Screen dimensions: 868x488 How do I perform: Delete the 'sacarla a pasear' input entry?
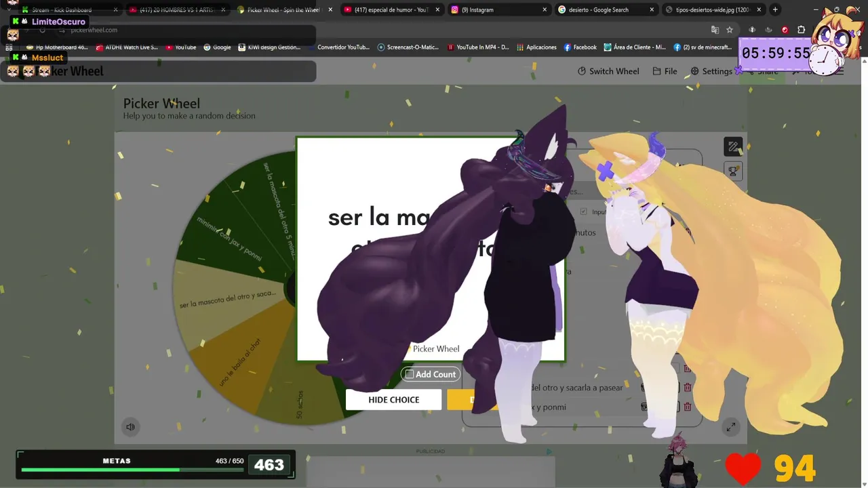click(x=688, y=388)
